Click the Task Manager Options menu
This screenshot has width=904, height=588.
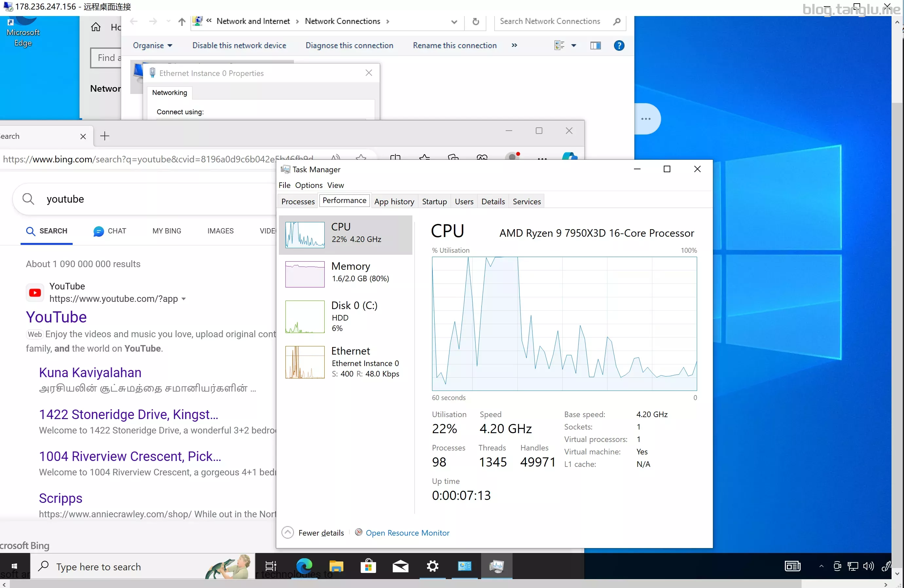click(x=308, y=185)
